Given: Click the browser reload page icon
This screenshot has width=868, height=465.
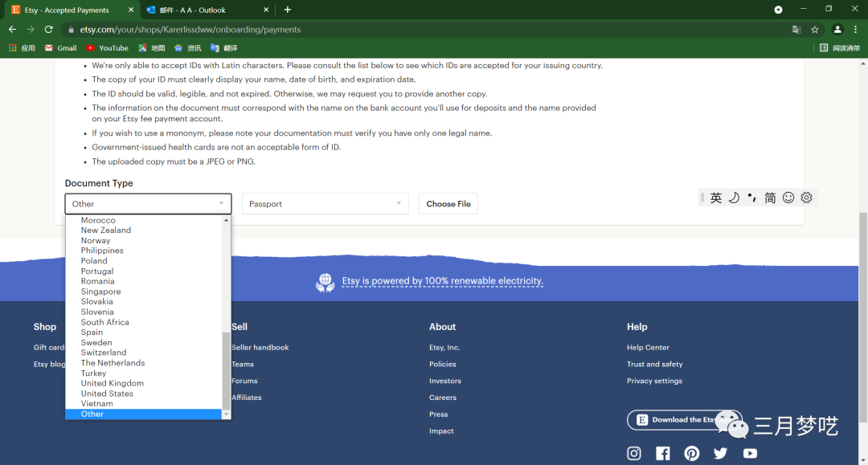Looking at the screenshot, I should click(x=48, y=30).
